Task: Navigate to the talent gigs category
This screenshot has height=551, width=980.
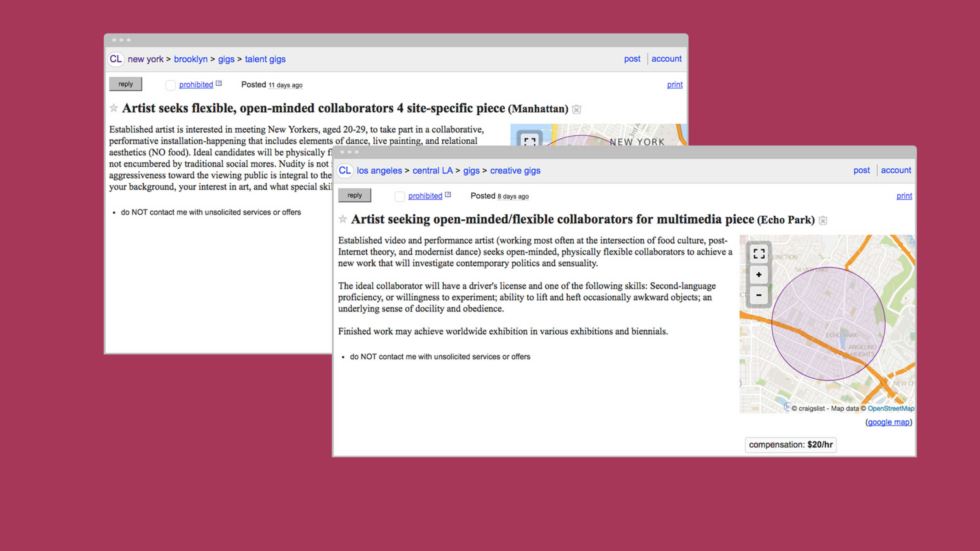Action: (x=265, y=59)
